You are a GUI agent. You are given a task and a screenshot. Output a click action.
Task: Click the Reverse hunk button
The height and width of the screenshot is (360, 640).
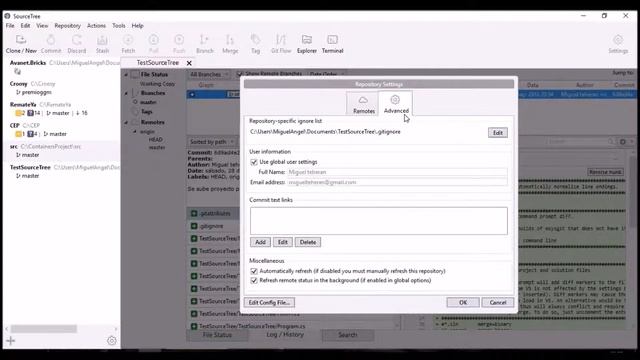(x=604, y=172)
